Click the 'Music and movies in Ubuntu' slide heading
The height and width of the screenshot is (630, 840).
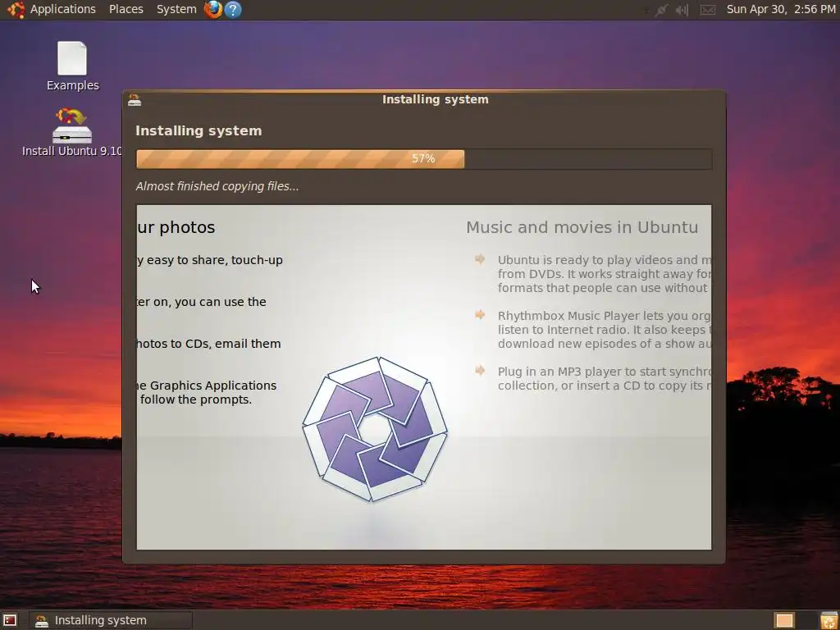pos(582,227)
